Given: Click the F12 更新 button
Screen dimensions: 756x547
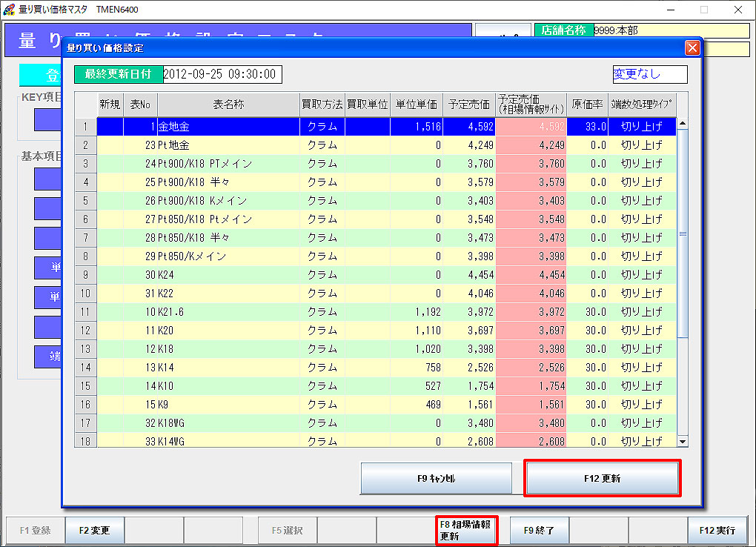Looking at the screenshot, I should pyautogui.click(x=602, y=478).
